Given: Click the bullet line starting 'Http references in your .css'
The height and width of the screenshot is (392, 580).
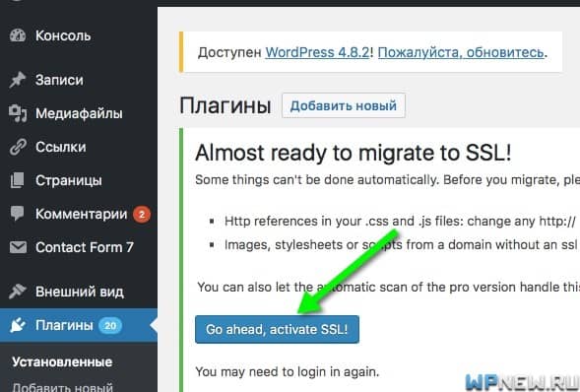Looking at the screenshot, I should click(400, 222).
